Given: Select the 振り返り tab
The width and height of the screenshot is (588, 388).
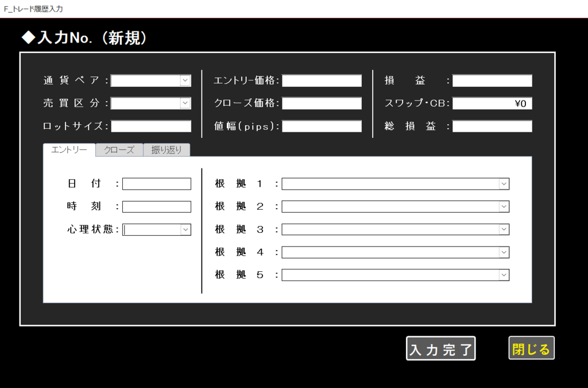Looking at the screenshot, I should (x=166, y=150).
